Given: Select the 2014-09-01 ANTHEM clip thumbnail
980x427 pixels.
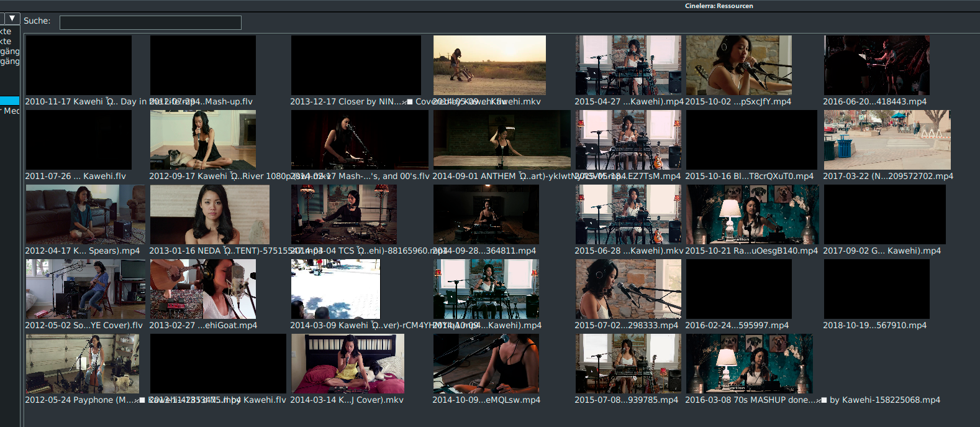Looking at the screenshot, I should 501,140.
